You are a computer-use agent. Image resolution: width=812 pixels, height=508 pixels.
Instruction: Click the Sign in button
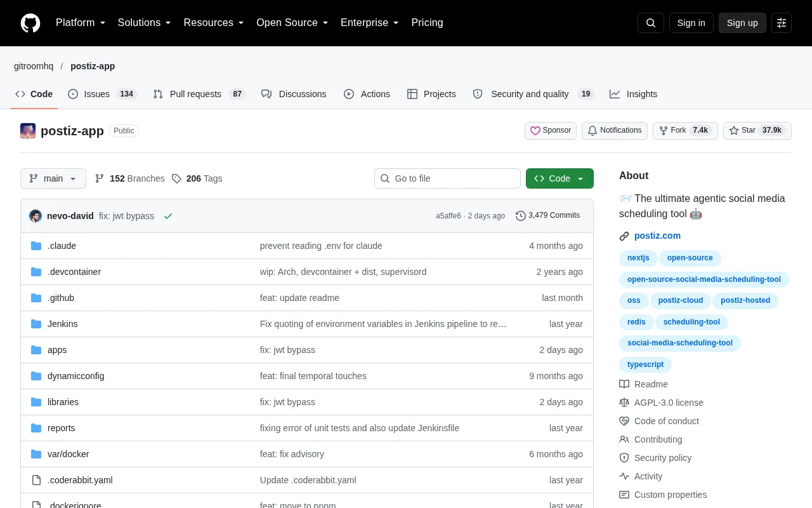pos(691,23)
